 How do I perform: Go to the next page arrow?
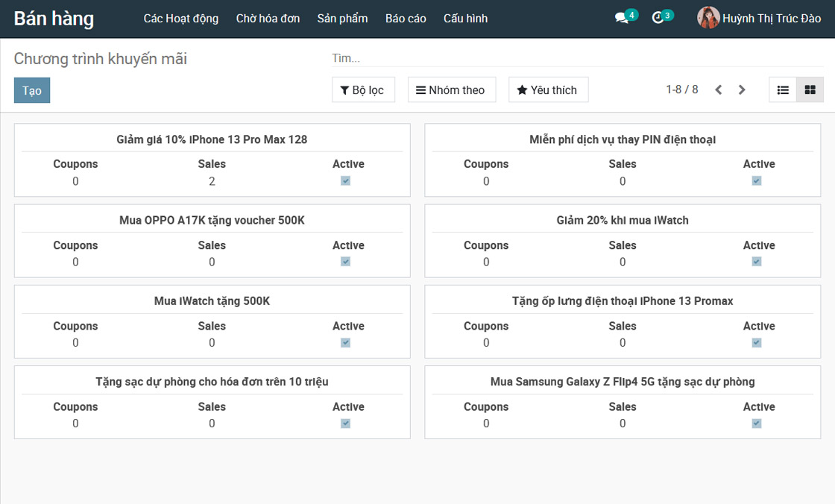point(742,90)
